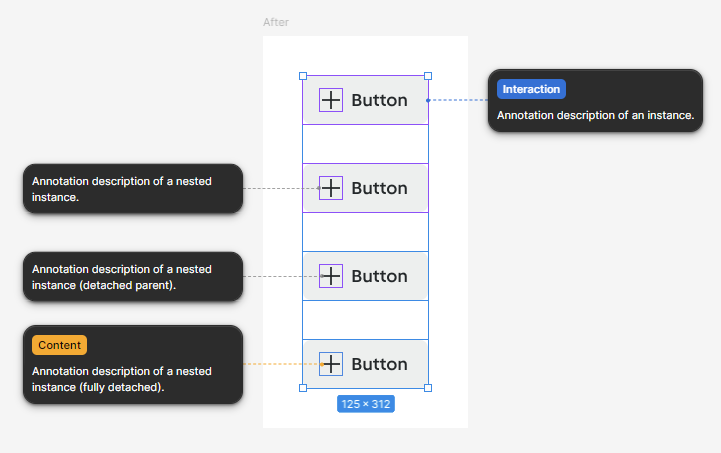Select the top-left selection handle

click(x=303, y=76)
